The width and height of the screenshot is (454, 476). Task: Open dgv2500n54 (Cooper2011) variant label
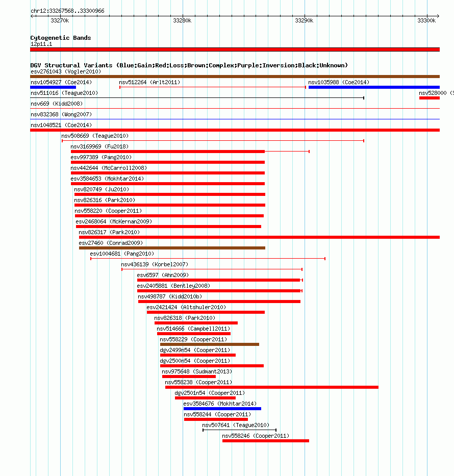click(195, 361)
